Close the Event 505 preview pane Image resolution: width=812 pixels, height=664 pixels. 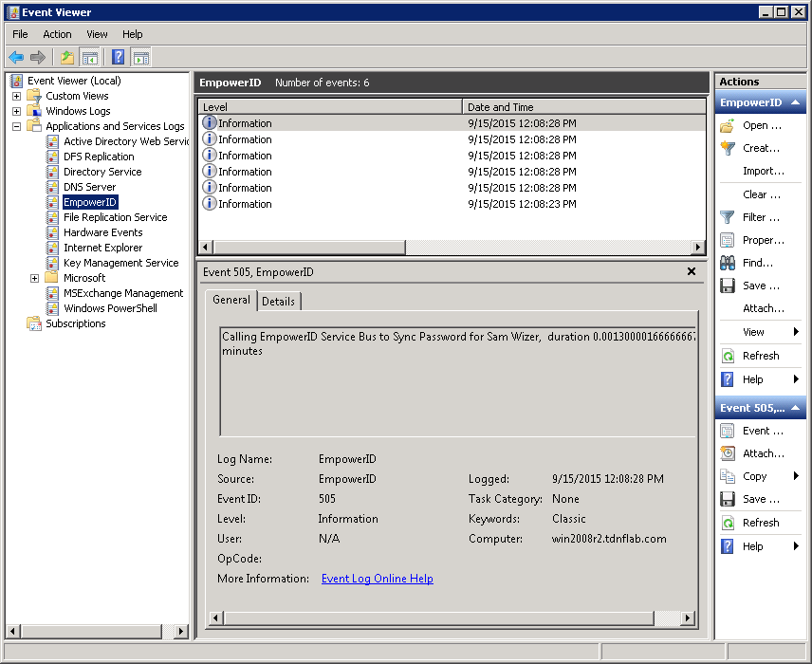coord(692,272)
